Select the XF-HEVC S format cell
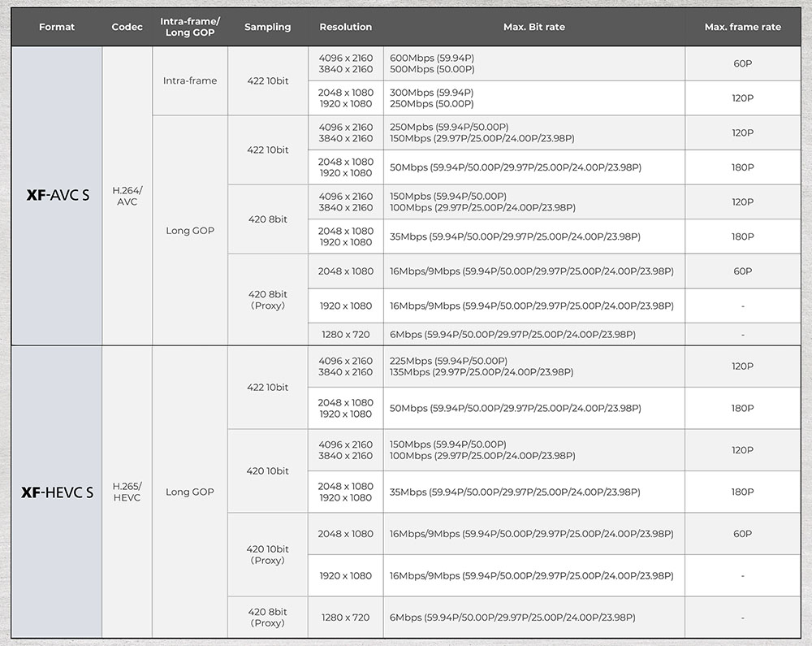812x646 pixels. coord(57,492)
